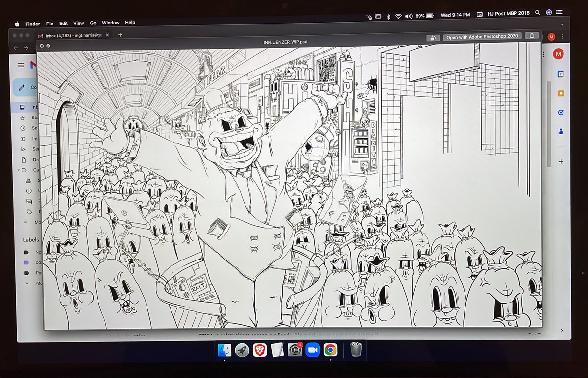588x378 pixels.
Task: Open the Edit menu
Action: pos(64,24)
